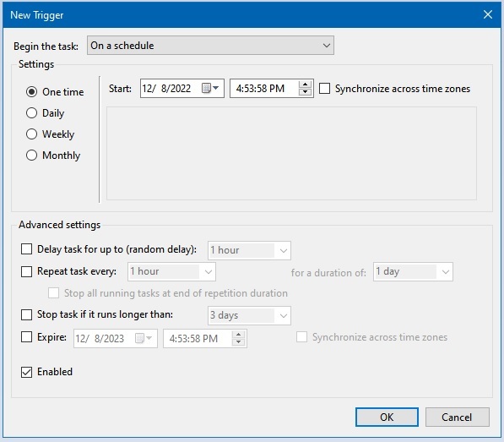Viewport: 504px width, 442px height.
Task: Decrease start time with the down spinner arrow
Action: pos(305,92)
